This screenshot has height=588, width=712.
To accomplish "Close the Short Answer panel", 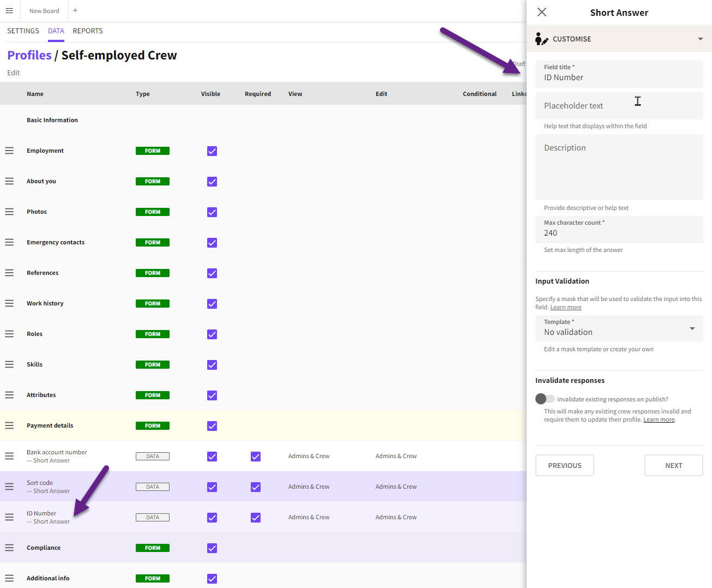I will coord(541,12).
